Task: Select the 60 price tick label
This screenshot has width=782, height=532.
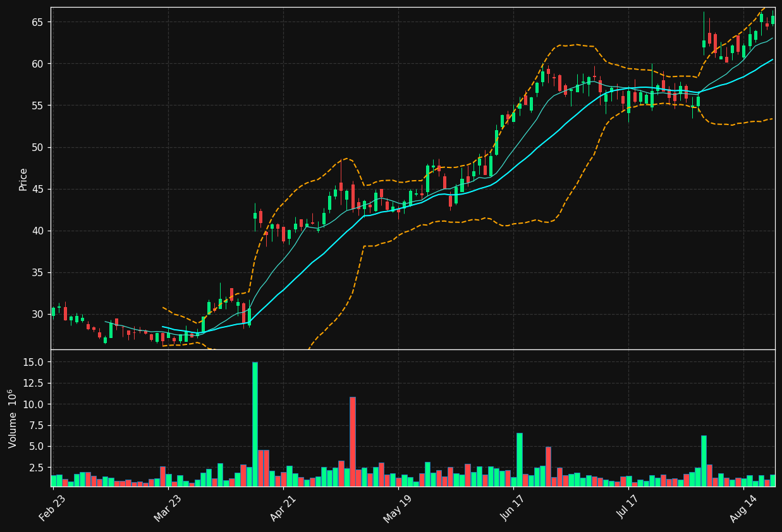Action: click(x=37, y=64)
